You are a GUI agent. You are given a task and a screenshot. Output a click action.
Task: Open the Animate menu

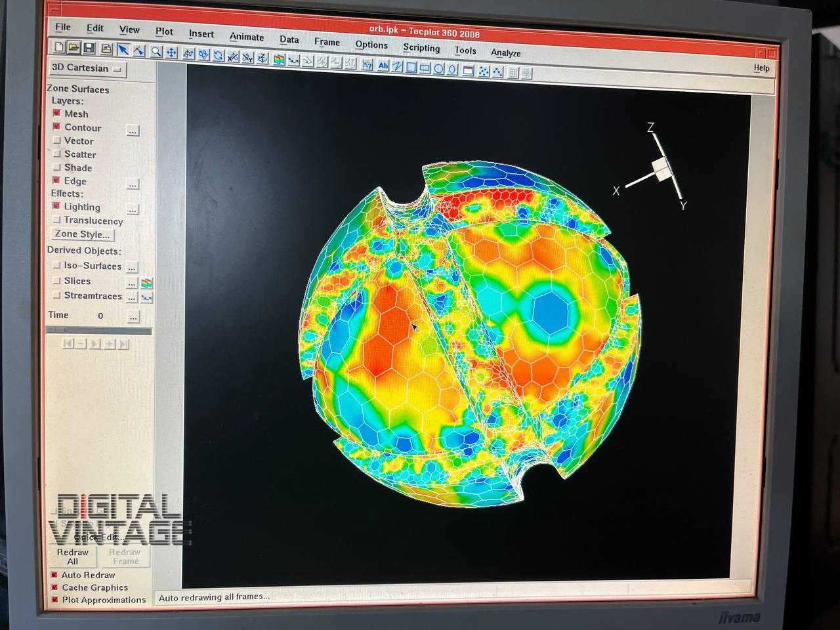click(246, 37)
